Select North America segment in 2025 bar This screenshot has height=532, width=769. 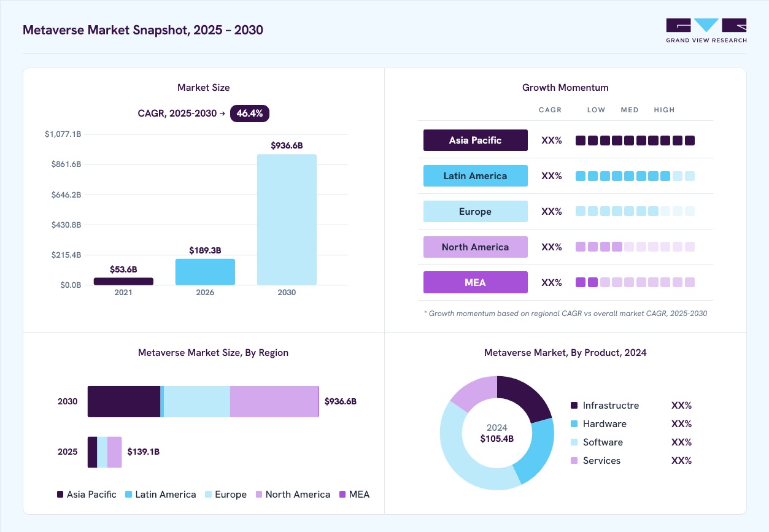[114, 452]
